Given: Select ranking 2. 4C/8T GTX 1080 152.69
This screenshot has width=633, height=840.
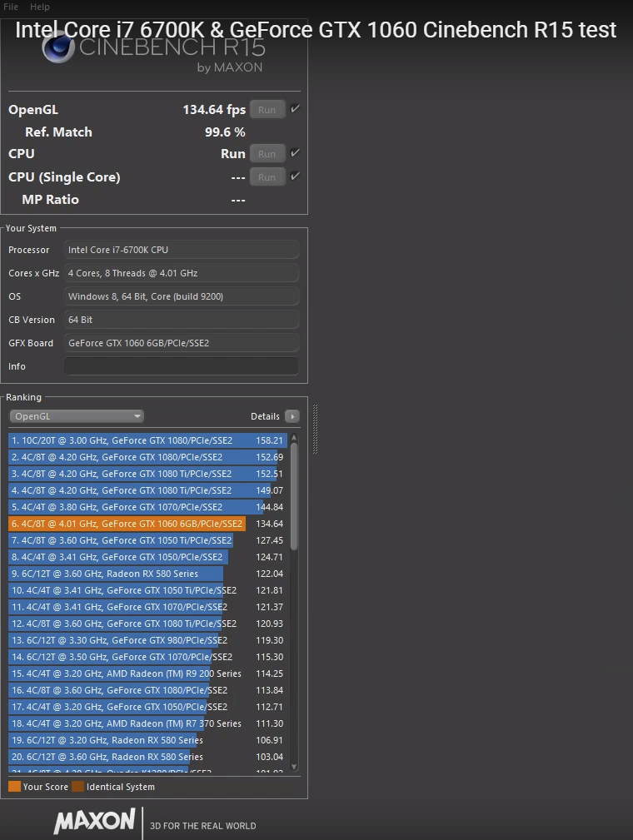Looking at the screenshot, I should coord(148,457).
